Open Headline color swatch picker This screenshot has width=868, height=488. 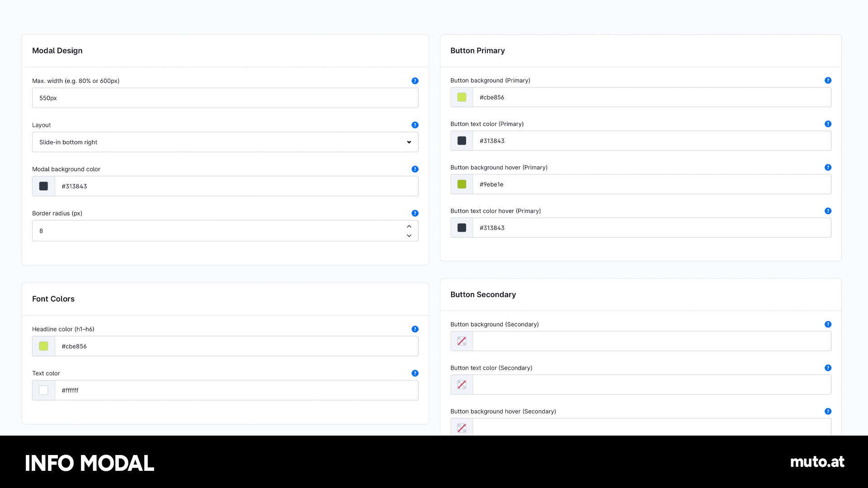coord(43,346)
